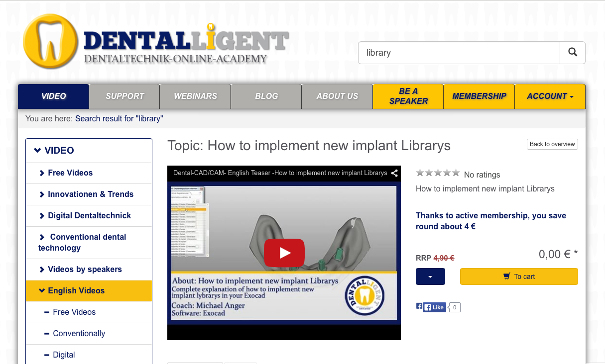The width and height of the screenshot is (605, 364).
Task: Click the search field containing library
Action: [x=458, y=53]
